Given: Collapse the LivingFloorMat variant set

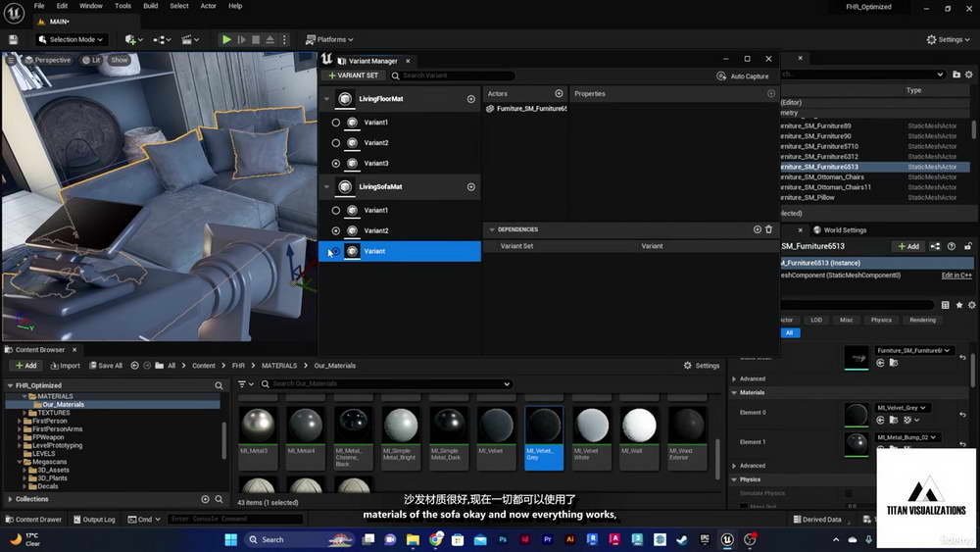Looking at the screenshot, I should coord(326,99).
